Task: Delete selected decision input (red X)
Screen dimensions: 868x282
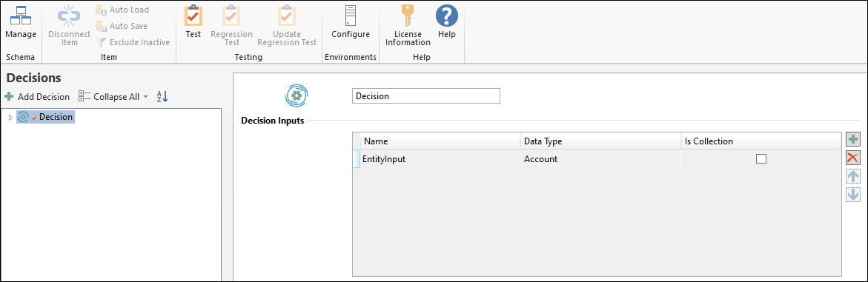Action: coord(853,158)
